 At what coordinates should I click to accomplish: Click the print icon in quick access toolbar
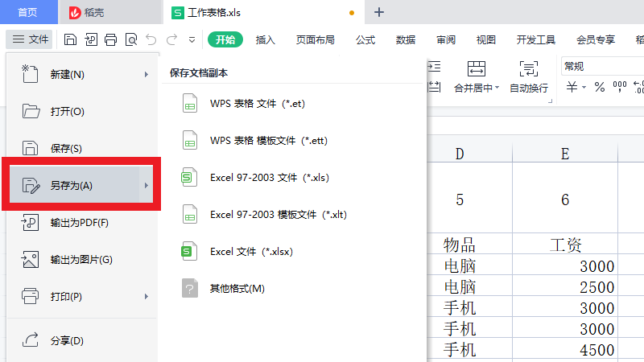coord(110,39)
